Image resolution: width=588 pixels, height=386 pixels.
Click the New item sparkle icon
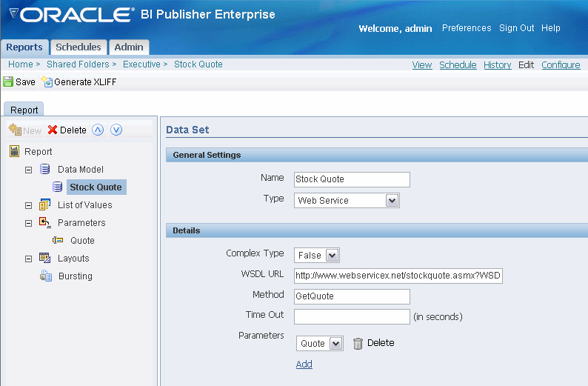point(15,130)
